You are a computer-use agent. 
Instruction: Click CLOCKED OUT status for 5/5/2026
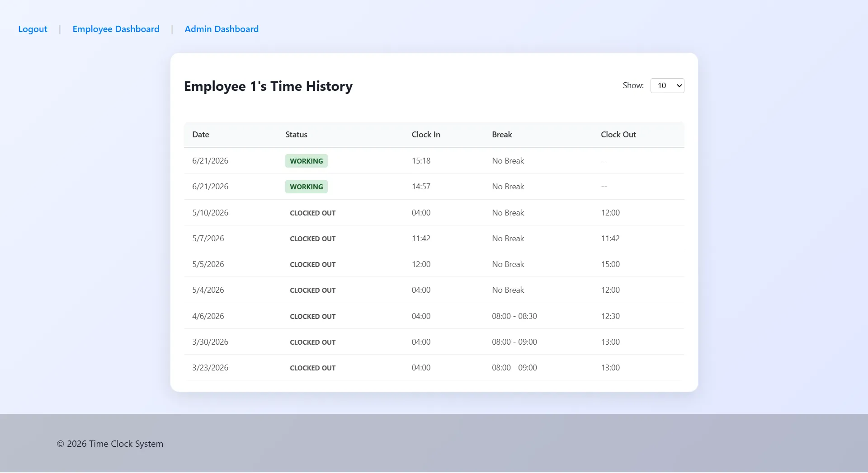(312, 264)
